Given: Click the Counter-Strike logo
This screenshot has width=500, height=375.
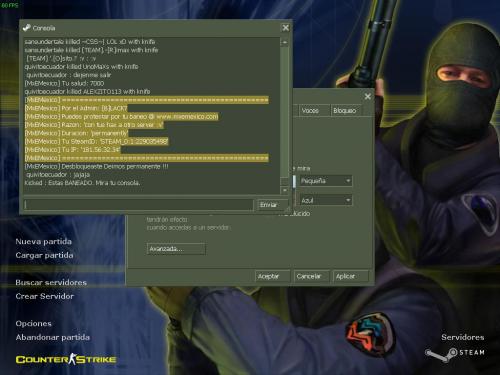Looking at the screenshot, I should point(66,359).
